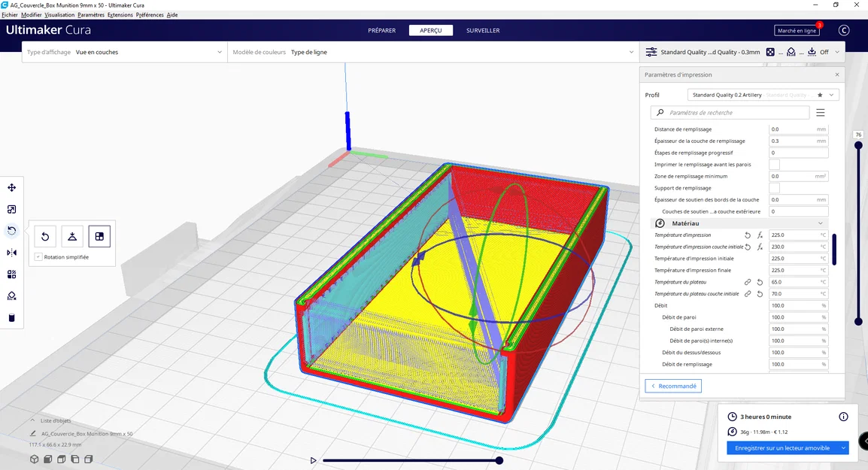The image size is (868, 470).
Task: Switch to the right view cube icon
Action: (88, 459)
